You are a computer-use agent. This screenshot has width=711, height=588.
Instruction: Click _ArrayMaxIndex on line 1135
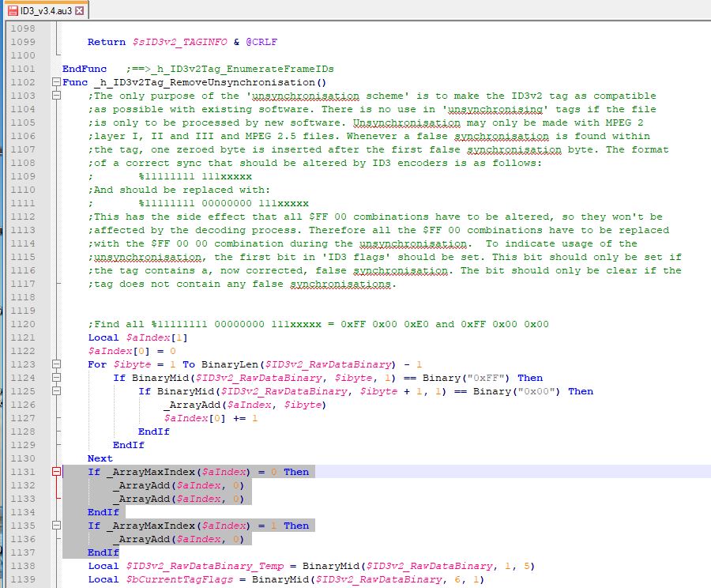pyautogui.click(x=151, y=526)
